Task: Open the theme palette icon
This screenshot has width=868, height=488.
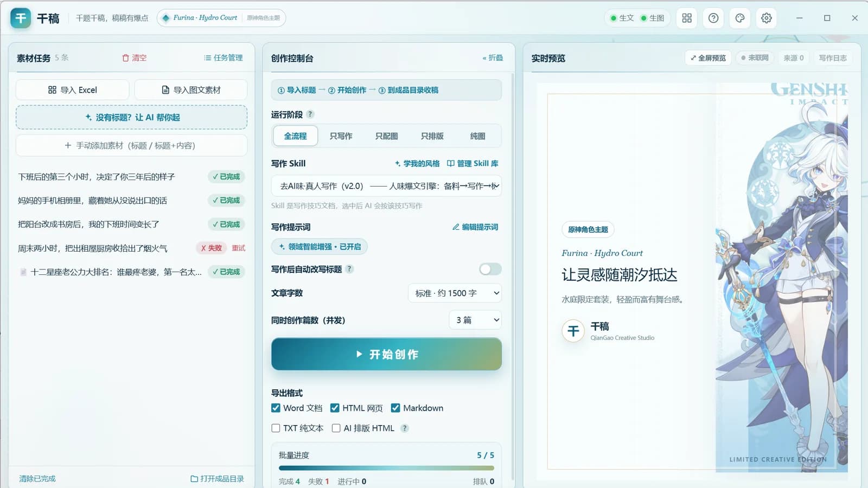Action: (740, 18)
